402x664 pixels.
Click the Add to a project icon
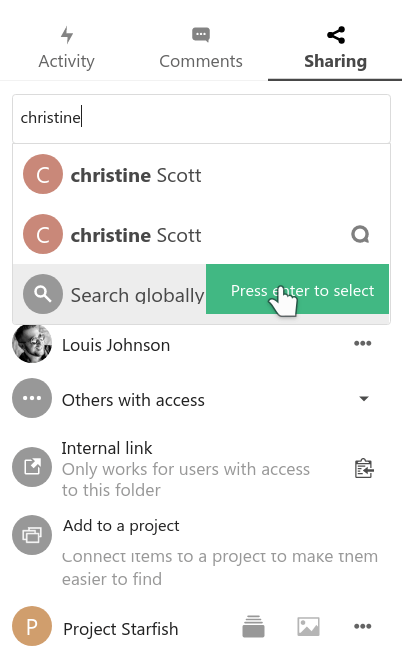tap(32, 535)
